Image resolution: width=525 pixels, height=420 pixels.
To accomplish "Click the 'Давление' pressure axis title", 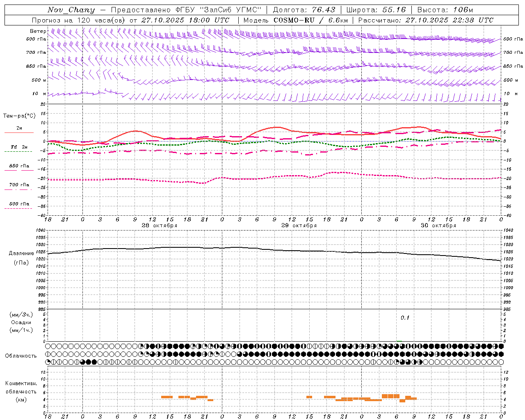I will [21, 253].
